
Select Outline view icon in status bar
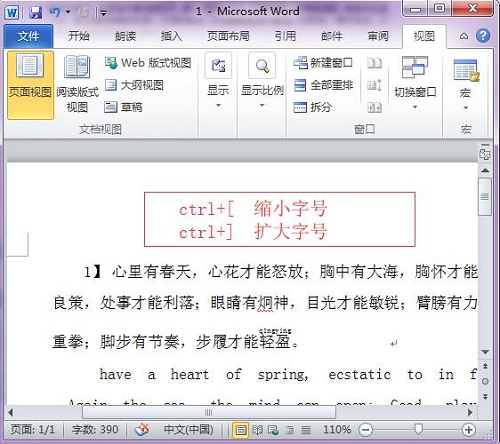(x=290, y=430)
